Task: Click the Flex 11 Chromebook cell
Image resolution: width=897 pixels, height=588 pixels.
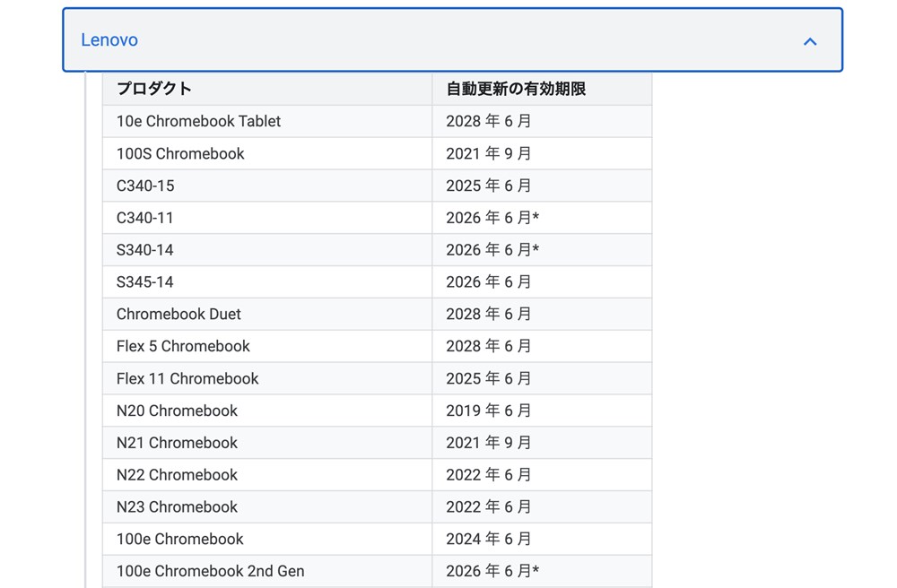Action: click(187, 378)
